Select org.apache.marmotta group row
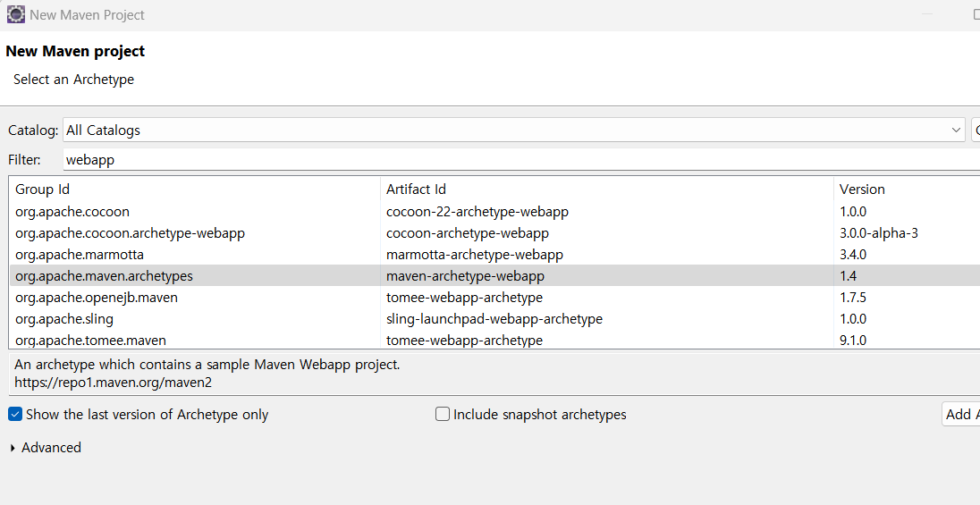The width and height of the screenshot is (980, 505). coord(80,255)
